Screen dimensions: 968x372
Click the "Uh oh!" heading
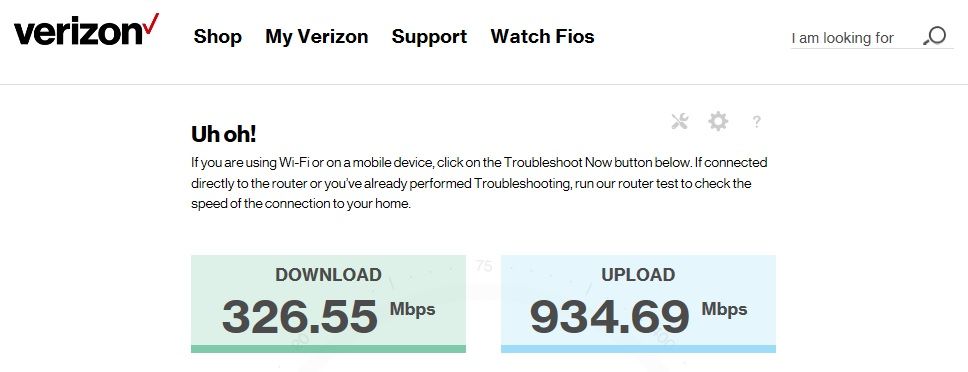tap(223, 134)
